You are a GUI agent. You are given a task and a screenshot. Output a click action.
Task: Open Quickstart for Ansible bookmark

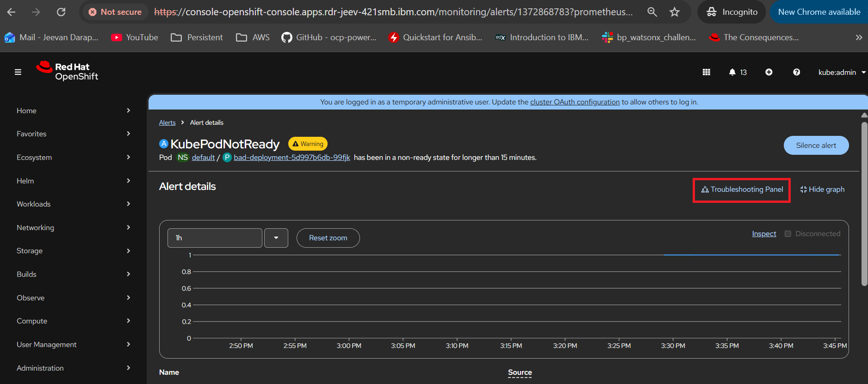[x=435, y=37]
